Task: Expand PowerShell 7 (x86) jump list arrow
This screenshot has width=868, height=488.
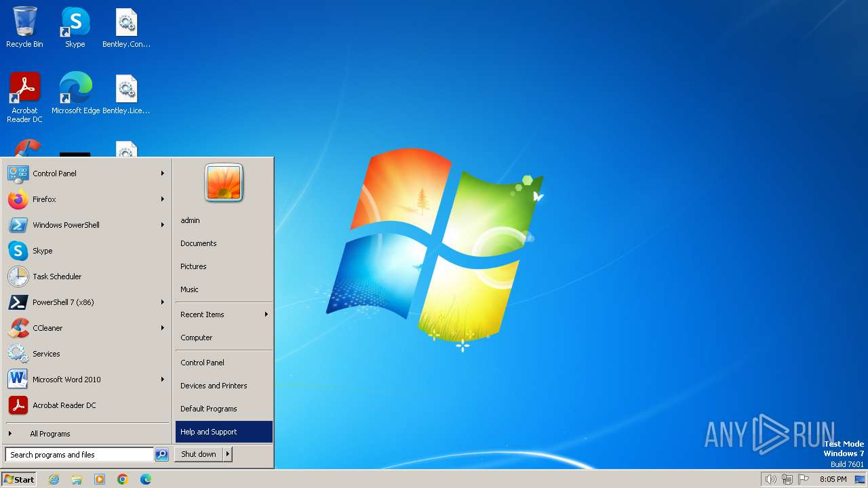Action: click(x=163, y=302)
